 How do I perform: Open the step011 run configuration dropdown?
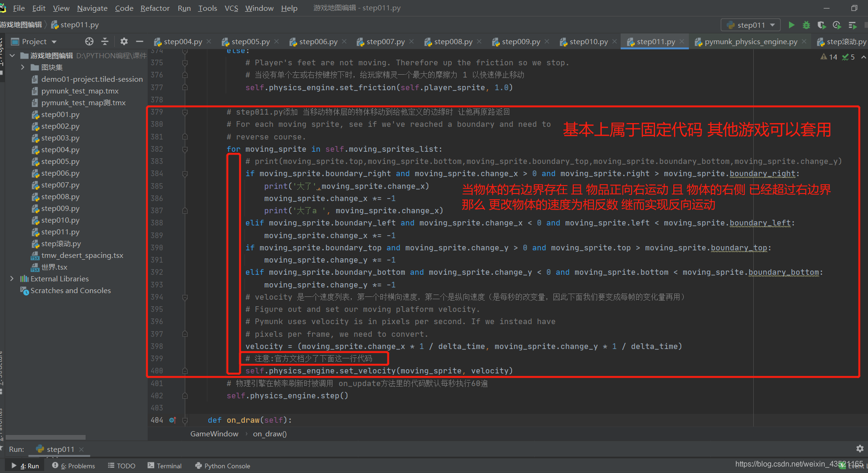[751, 25]
